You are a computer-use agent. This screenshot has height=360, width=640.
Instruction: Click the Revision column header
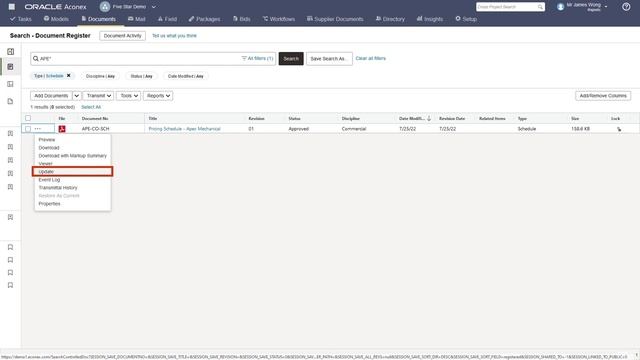(x=256, y=118)
